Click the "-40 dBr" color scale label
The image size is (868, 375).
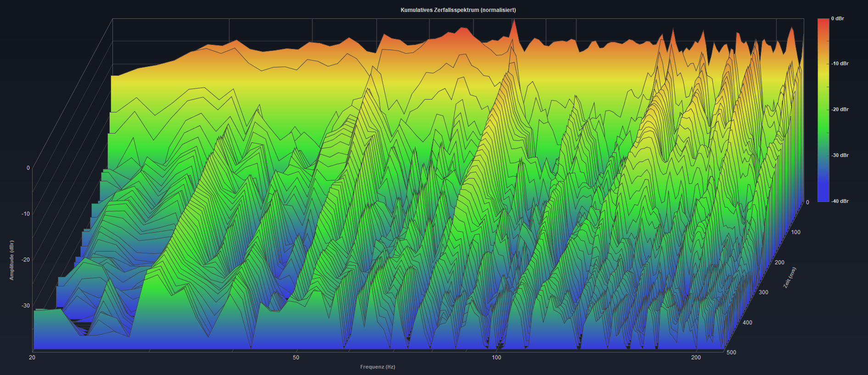click(x=840, y=201)
